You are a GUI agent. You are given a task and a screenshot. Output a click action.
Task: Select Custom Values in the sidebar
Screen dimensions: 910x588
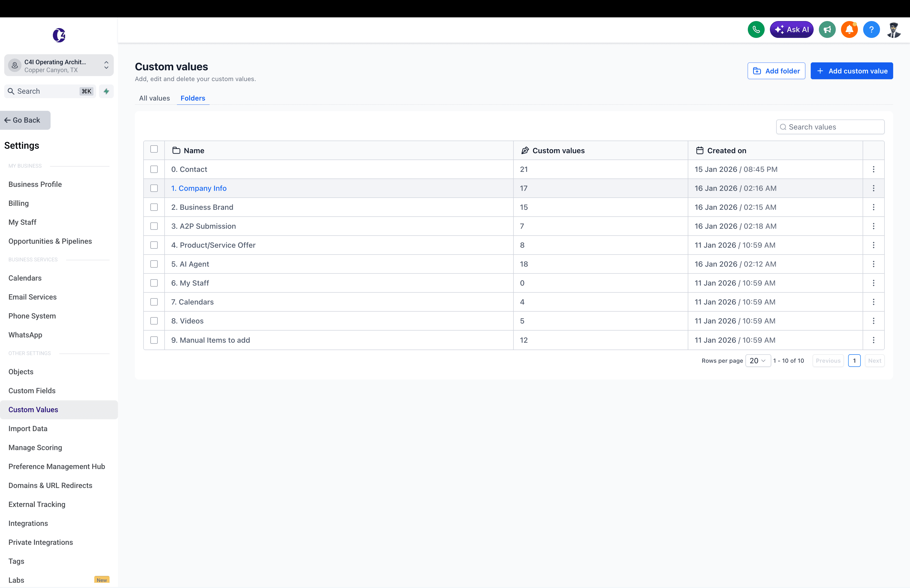click(x=59, y=410)
